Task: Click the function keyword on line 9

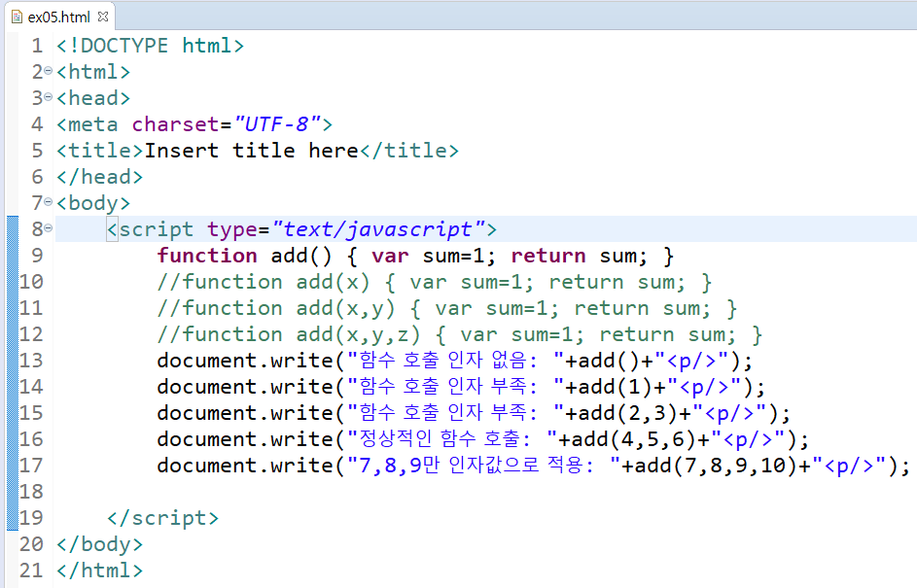Action: click(x=207, y=256)
